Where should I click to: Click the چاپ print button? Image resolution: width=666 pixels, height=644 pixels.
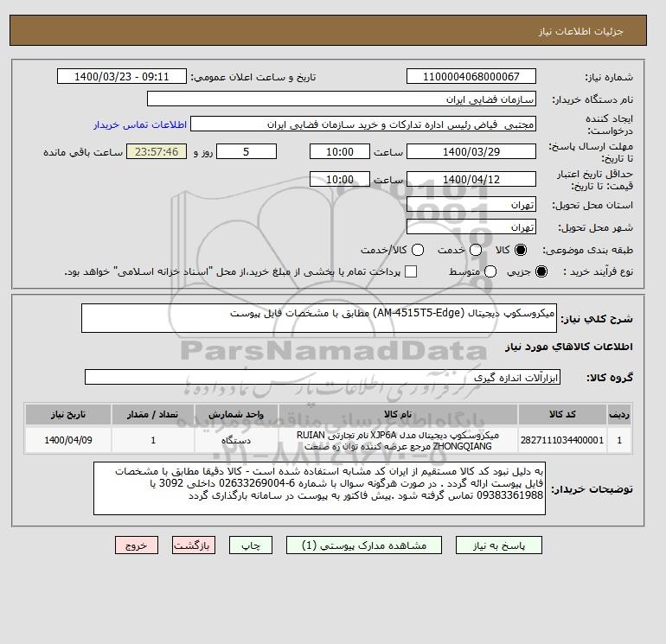(x=251, y=545)
